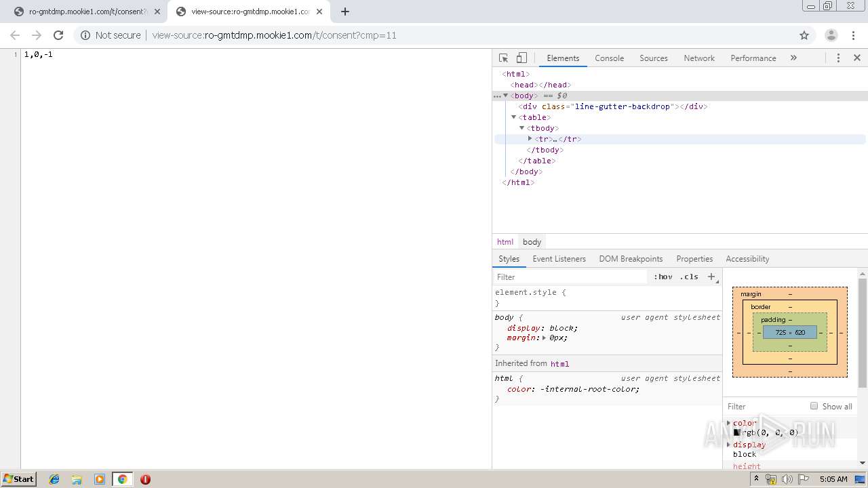Activate the inspect element picker icon
Screen dimensions: 868x488
[503, 58]
